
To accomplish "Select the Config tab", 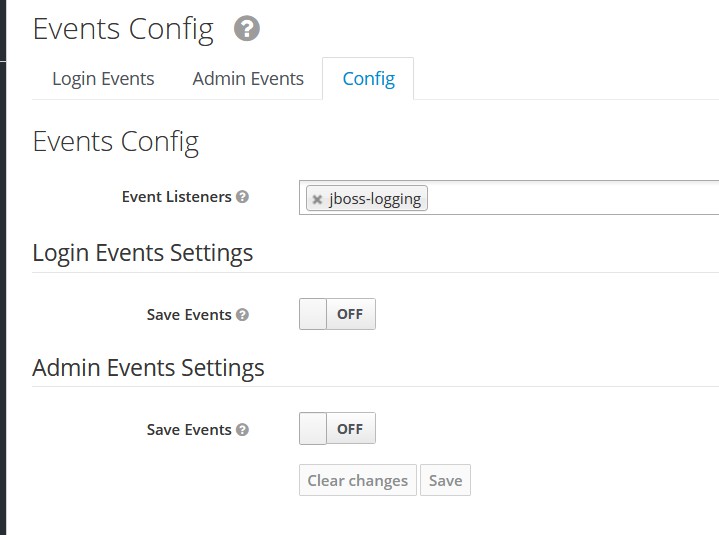I will click(x=368, y=78).
